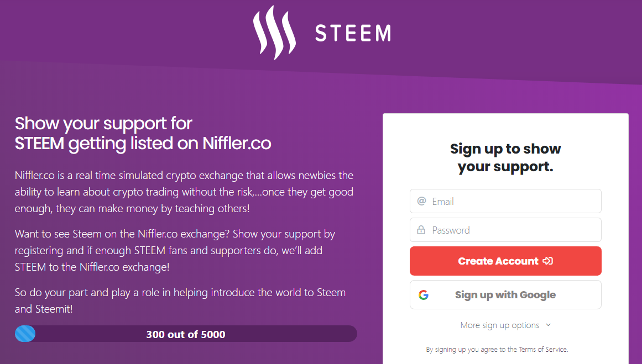Click the Google G logo

424,295
